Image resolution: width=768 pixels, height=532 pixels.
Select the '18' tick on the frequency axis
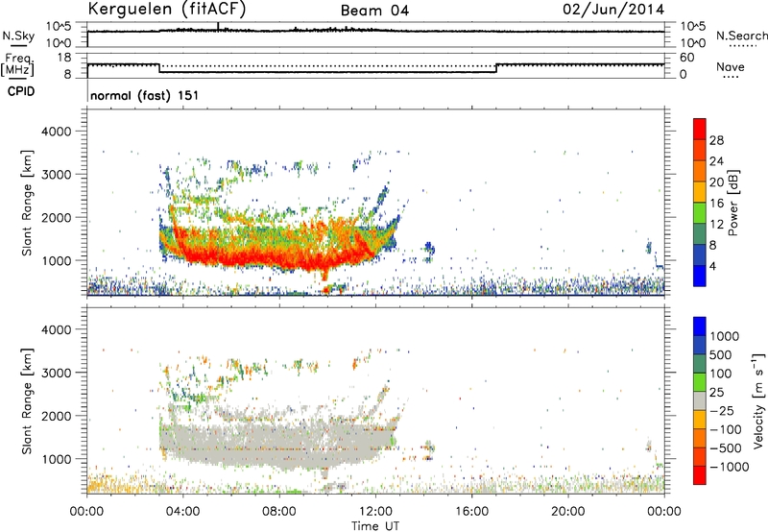[64, 58]
